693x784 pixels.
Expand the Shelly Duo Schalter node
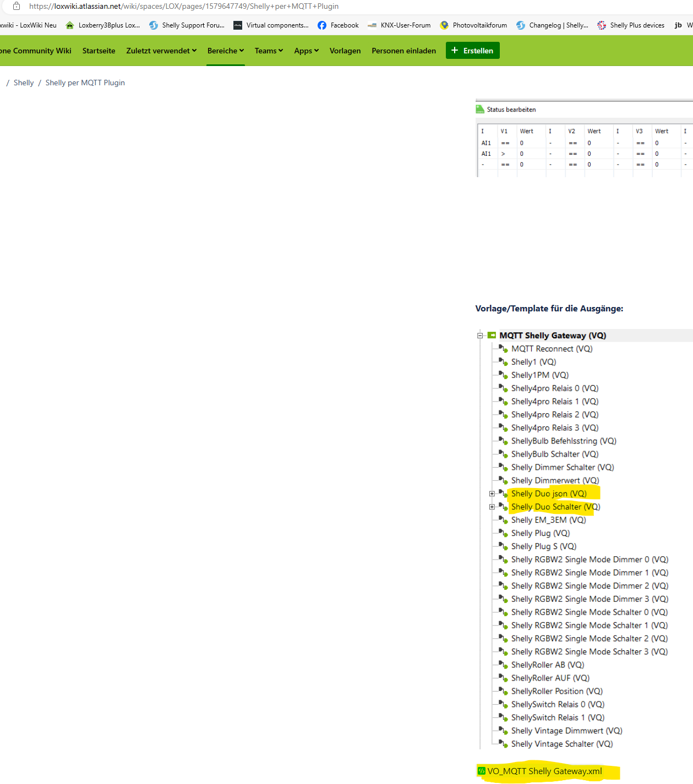tap(492, 507)
